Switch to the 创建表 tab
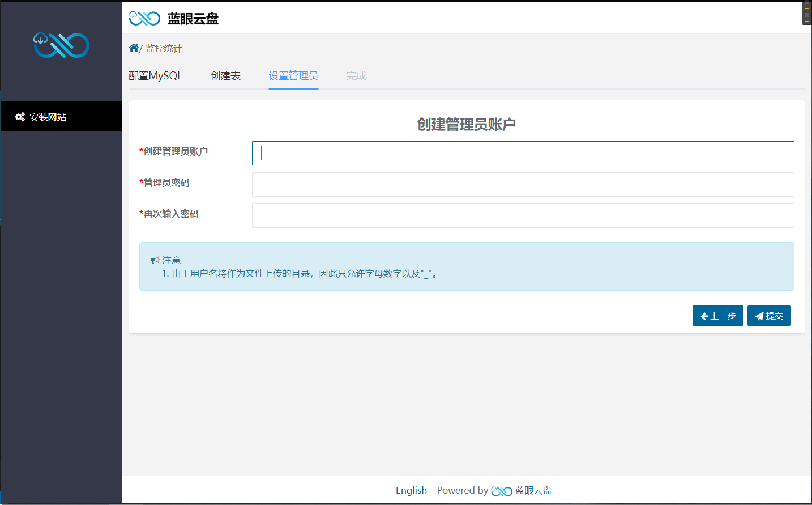 click(x=226, y=75)
